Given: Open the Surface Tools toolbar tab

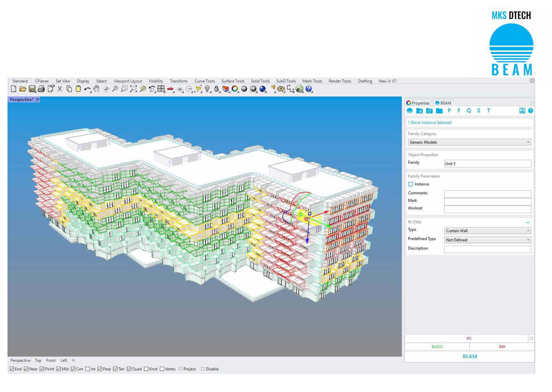Looking at the screenshot, I should 233,81.
